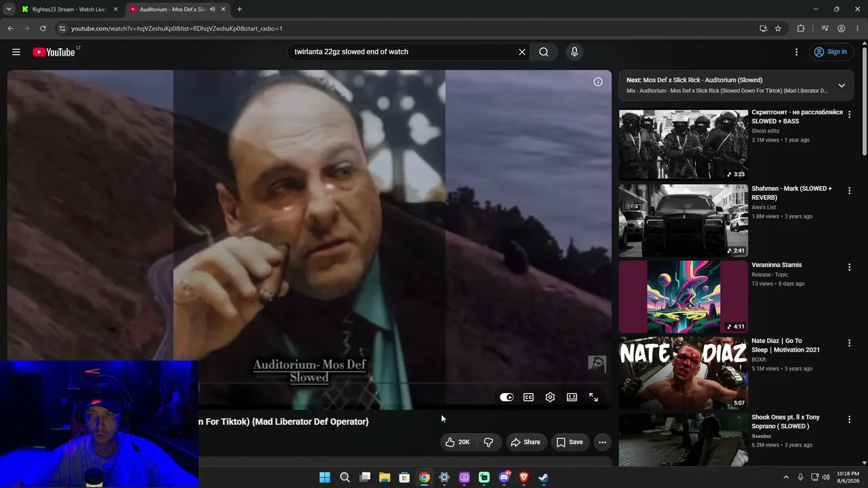
Task: Open Windows taskbar search
Action: (344, 477)
